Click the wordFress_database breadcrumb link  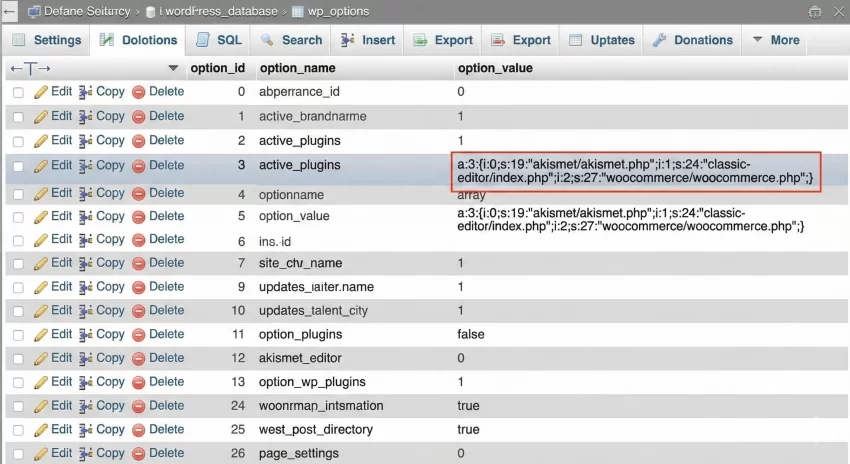pyautogui.click(x=221, y=11)
